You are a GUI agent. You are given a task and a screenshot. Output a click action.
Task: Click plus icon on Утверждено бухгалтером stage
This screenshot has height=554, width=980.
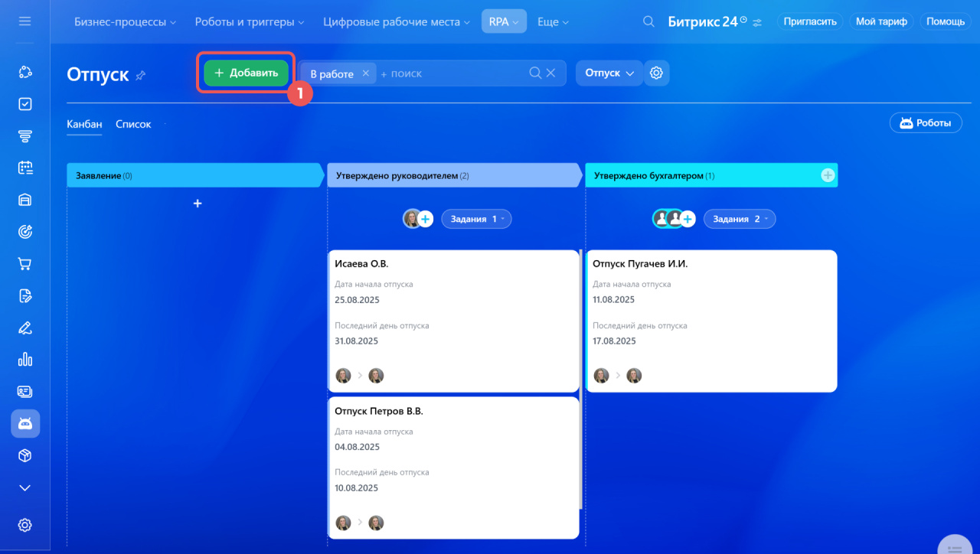click(x=827, y=175)
